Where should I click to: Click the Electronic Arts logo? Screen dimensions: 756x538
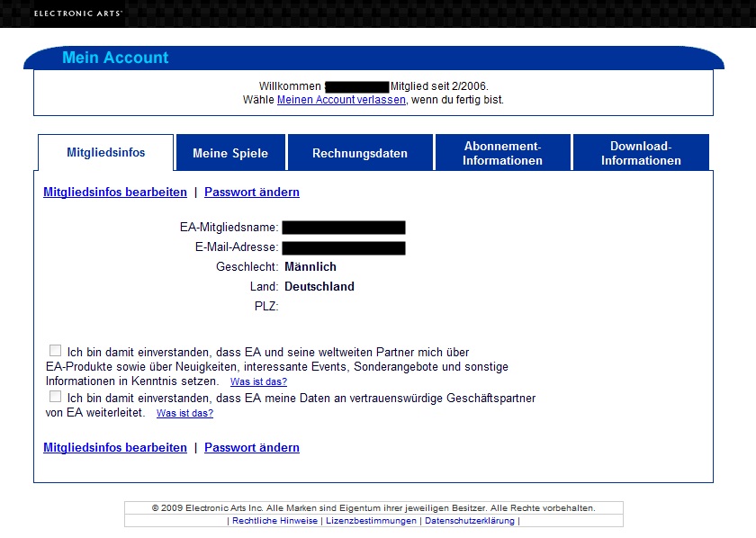pos(77,13)
